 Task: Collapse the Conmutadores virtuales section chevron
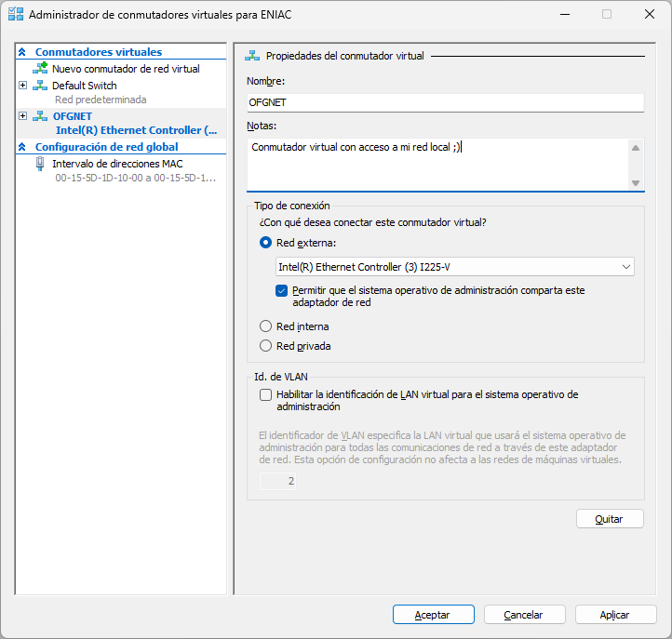(22, 52)
